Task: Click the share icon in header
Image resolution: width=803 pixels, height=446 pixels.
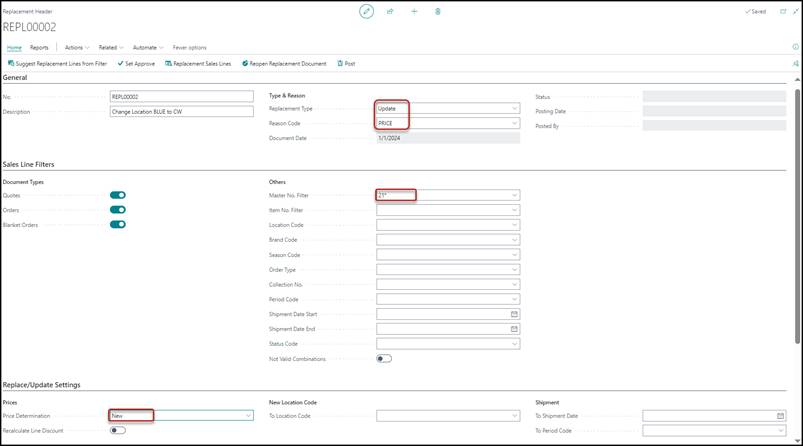Action: 390,11
